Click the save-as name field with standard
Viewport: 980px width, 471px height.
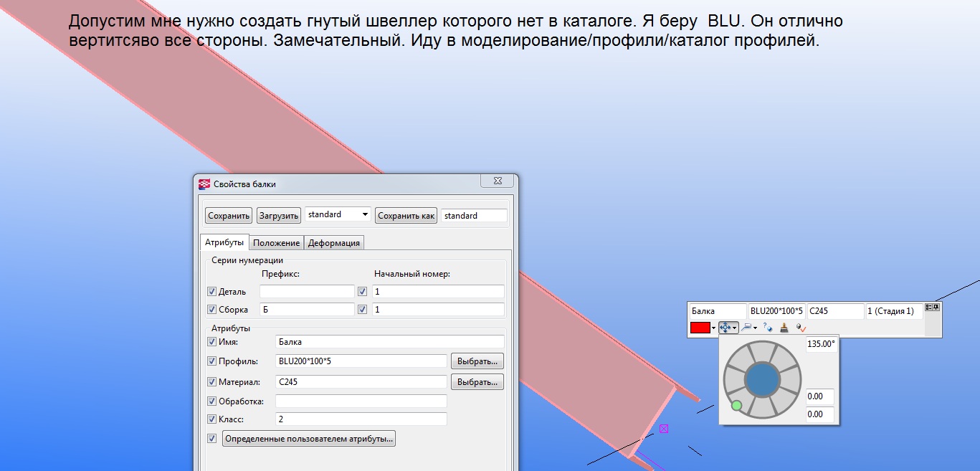pos(474,215)
